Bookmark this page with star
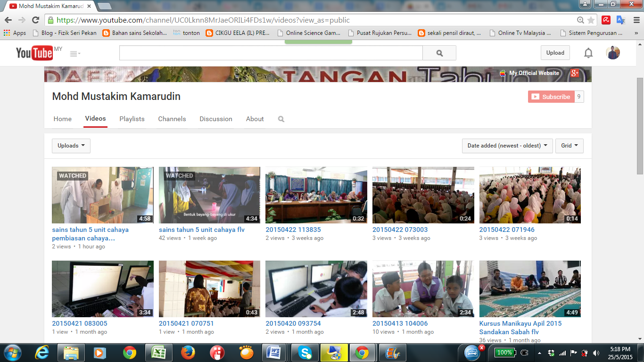Image resolution: width=644 pixels, height=362 pixels. [x=591, y=20]
